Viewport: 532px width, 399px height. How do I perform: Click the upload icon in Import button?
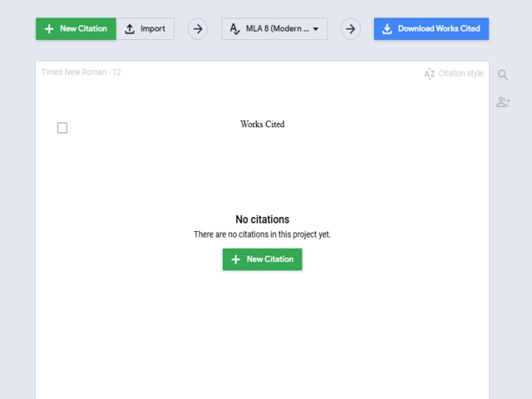click(130, 29)
